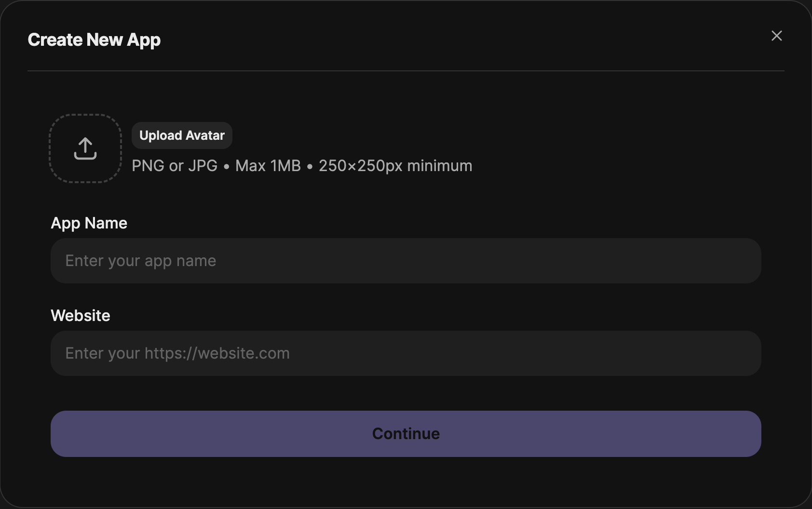Screen dimensions: 812x509
Task: Open the avatar file picker via dashed upload box
Action: click(x=85, y=148)
